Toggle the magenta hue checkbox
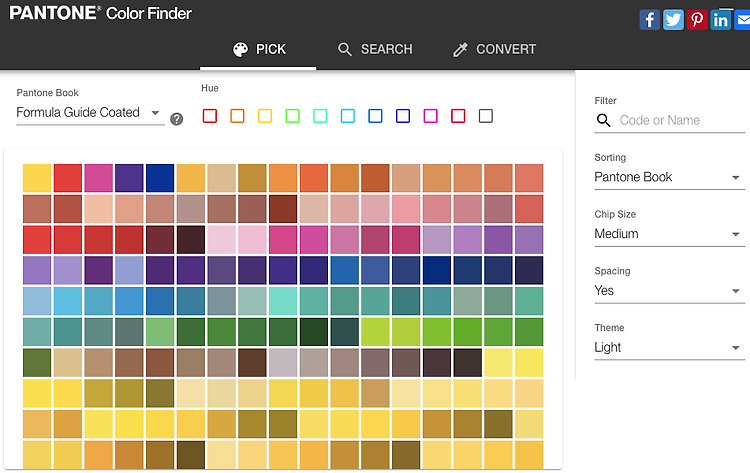 point(430,116)
